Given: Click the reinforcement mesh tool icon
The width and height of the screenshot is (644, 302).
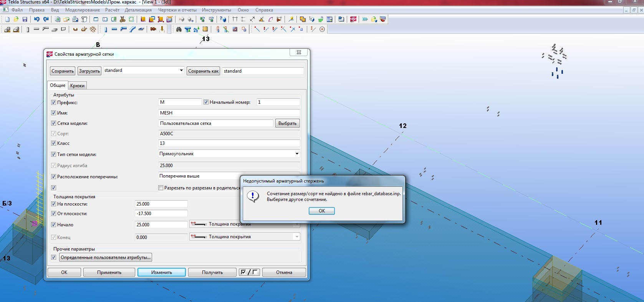Looking at the screenshot, I should click(x=93, y=29).
